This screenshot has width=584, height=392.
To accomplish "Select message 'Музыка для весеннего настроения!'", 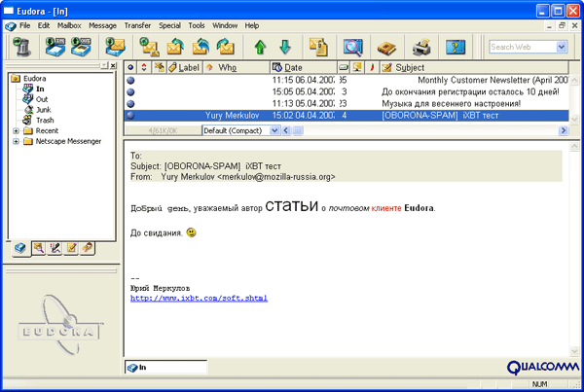I will pos(347,104).
